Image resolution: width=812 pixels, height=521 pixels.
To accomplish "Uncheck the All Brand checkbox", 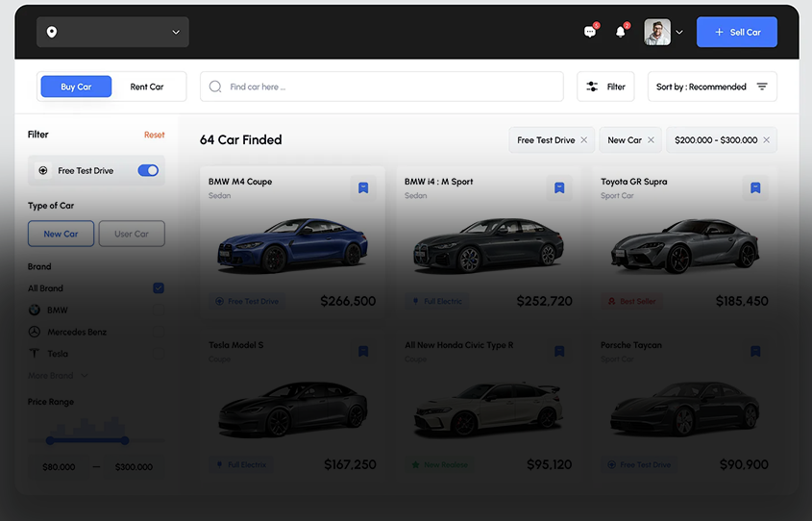I will coord(159,288).
